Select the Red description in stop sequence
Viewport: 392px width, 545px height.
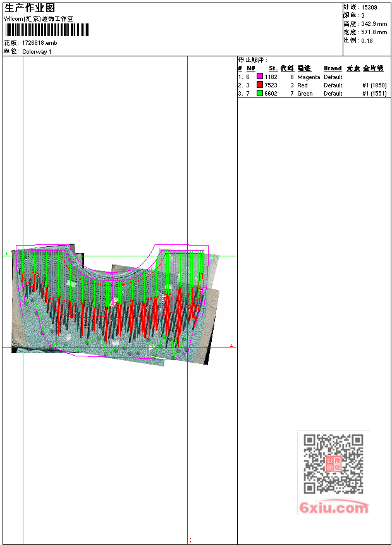click(x=302, y=85)
